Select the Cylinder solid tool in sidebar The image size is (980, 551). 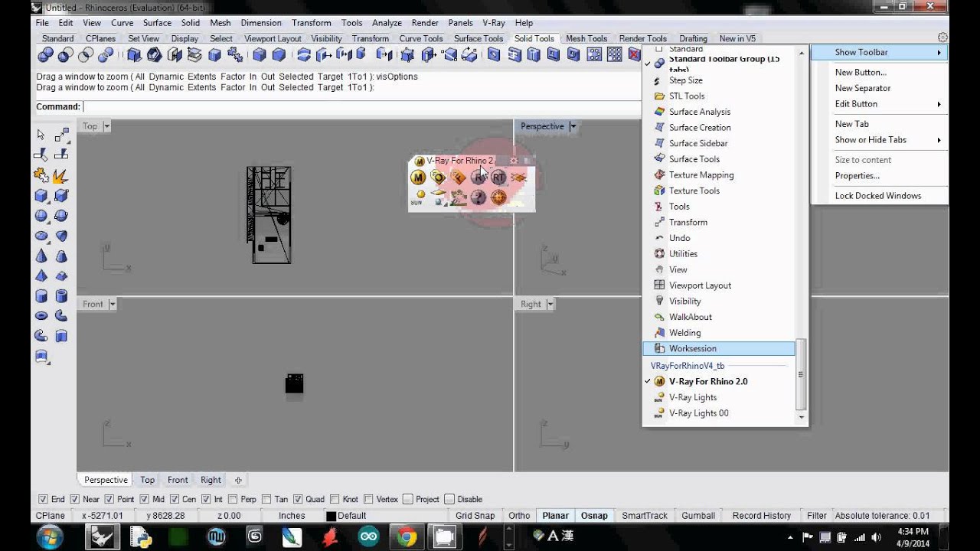pyautogui.click(x=41, y=296)
